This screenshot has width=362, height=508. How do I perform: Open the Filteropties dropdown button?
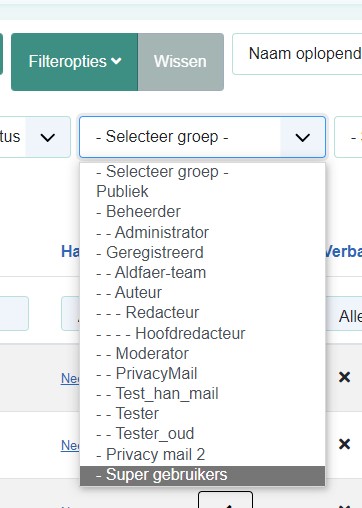click(x=74, y=62)
